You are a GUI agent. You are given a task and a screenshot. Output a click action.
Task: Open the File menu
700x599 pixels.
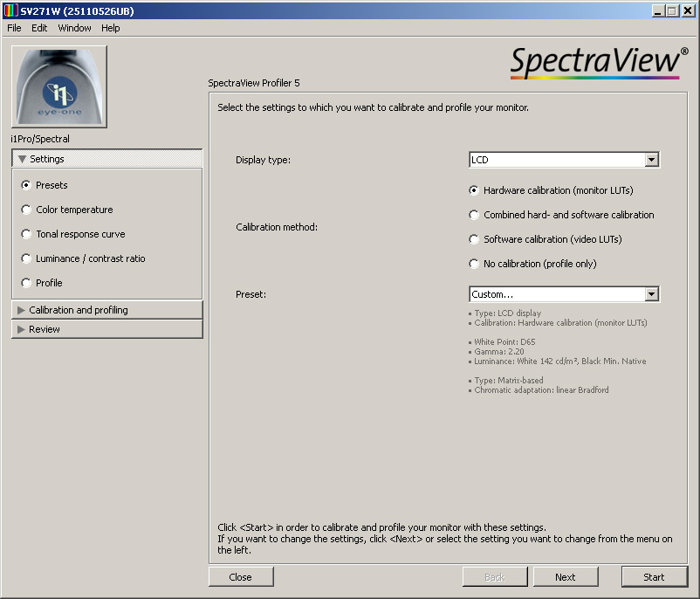pos(14,28)
